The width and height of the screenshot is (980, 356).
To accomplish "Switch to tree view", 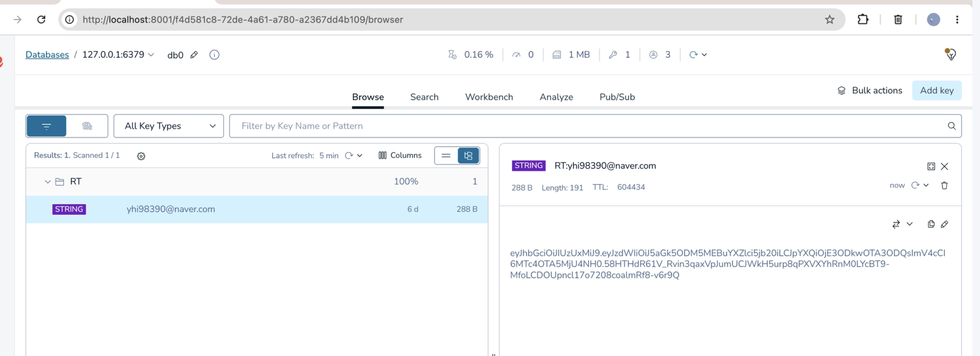I will [x=468, y=155].
